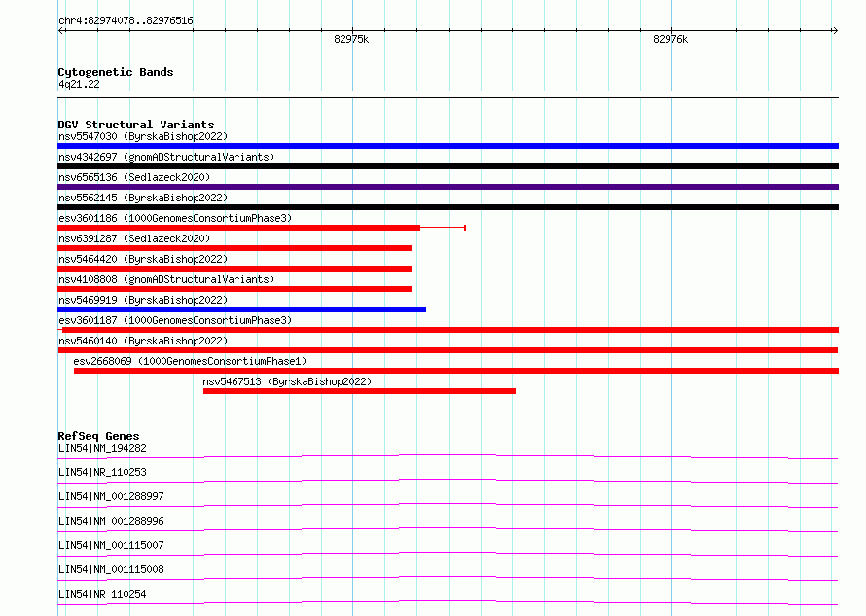This screenshot has width=866, height=616.
Task: Click the black bar of nsv4342697
Action: [448, 166]
